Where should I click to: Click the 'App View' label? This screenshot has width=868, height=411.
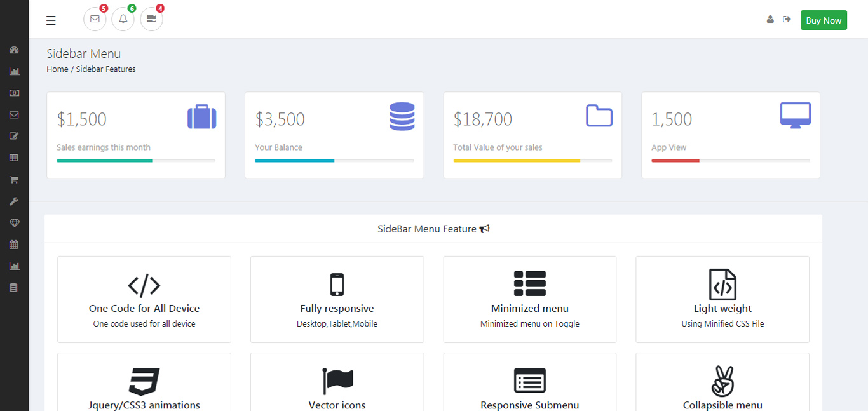pyautogui.click(x=669, y=147)
